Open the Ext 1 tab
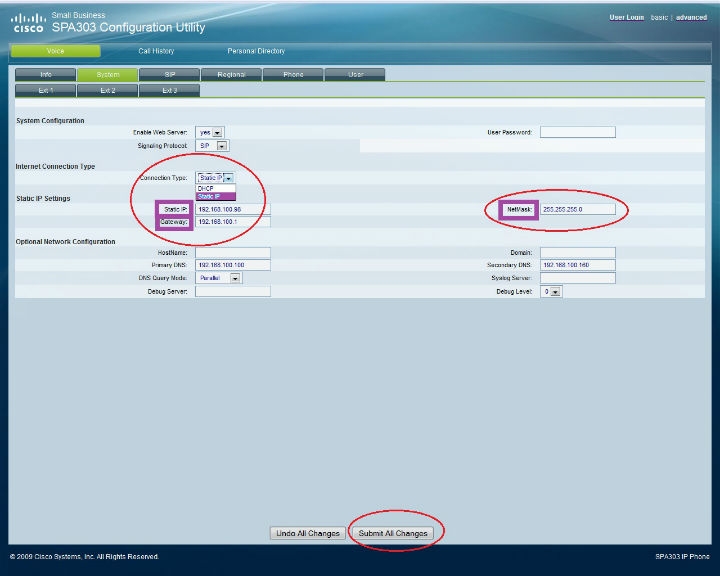The height and width of the screenshot is (576, 720). click(46, 91)
